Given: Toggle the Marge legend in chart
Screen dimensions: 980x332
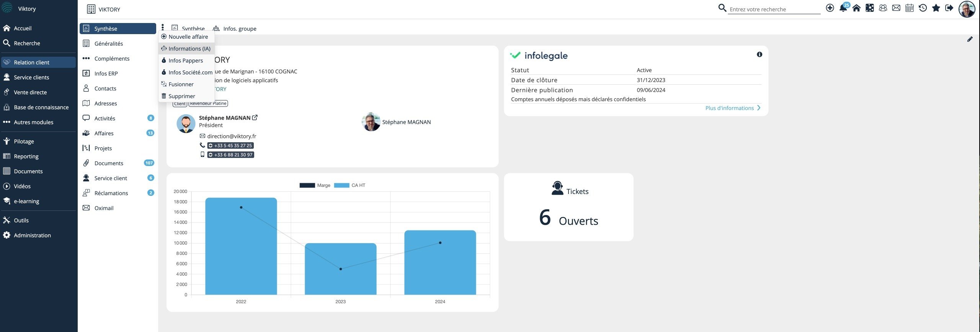Looking at the screenshot, I should coord(315,185).
